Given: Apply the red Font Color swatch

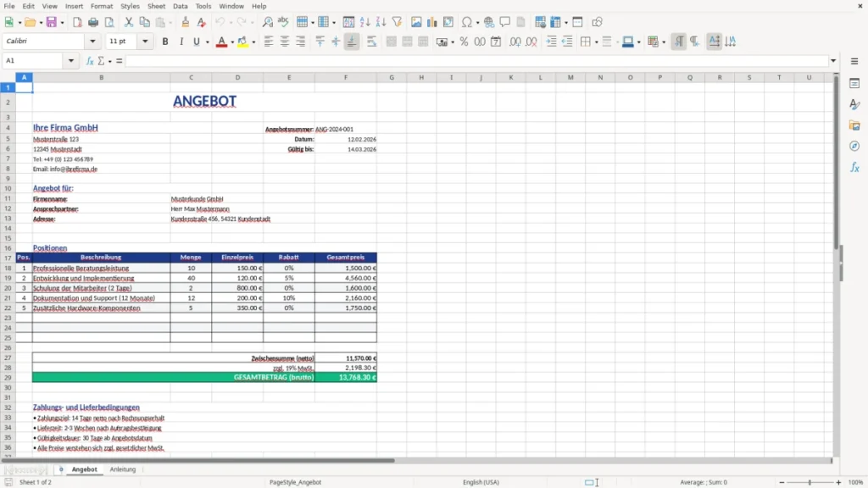Looking at the screenshot, I should 221,42.
